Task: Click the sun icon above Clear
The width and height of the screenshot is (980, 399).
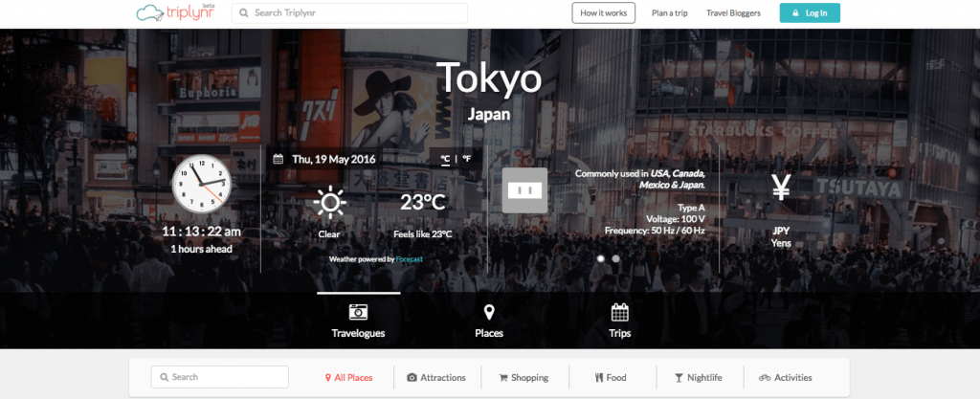Action: (x=329, y=203)
